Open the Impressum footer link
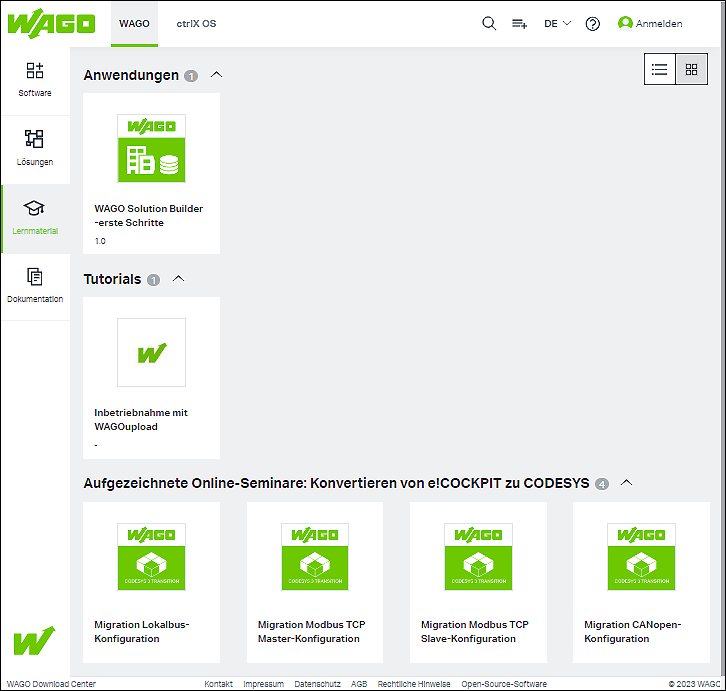Image resolution: width=726 pixels, height=691 pixels. pyautogui.click(x=263, y=684)
